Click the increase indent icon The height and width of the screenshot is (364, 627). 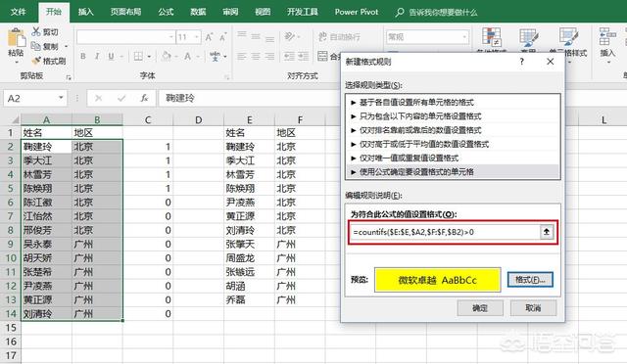click(x=303, y=57)
